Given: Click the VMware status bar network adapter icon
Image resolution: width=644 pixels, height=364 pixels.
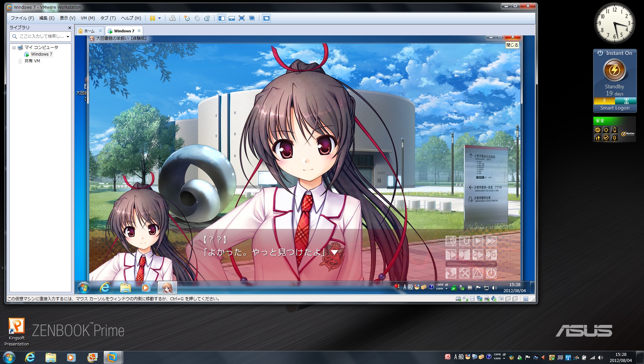Looking at the screenshot, I should (x=480, y=299).
